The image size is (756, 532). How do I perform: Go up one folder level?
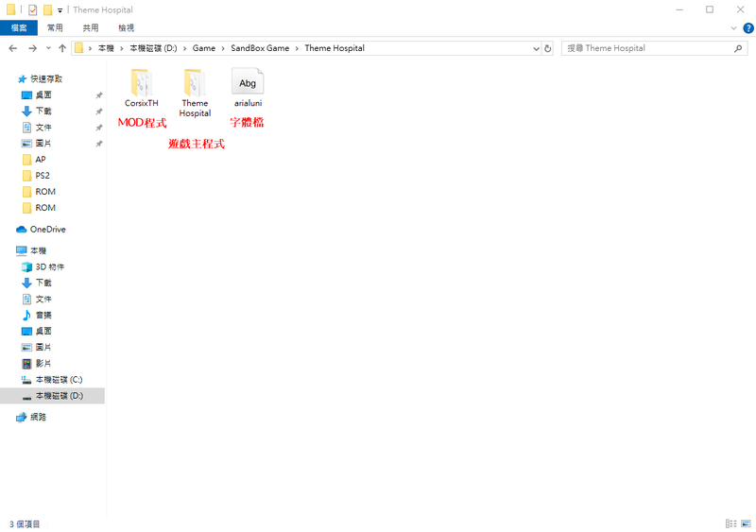(x=62, y=48)
